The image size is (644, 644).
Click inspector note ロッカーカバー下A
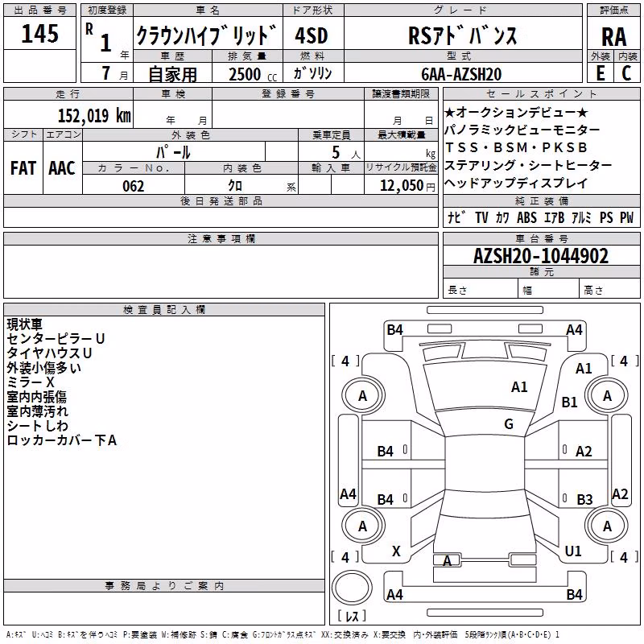62,440
